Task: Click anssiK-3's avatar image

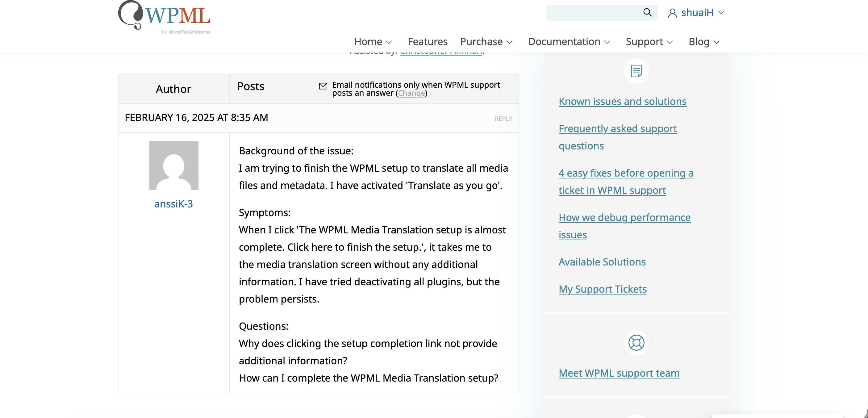Action: point(173,165)
